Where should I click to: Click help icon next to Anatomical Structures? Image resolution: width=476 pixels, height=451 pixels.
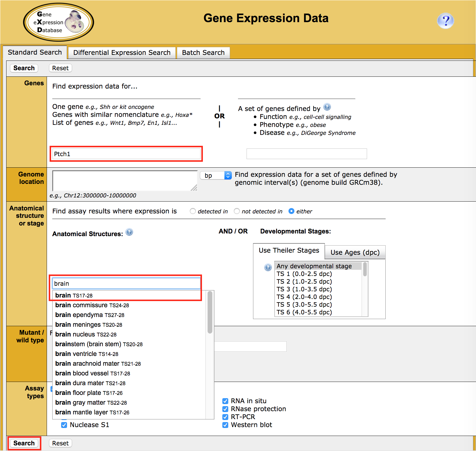pos(129,232)
